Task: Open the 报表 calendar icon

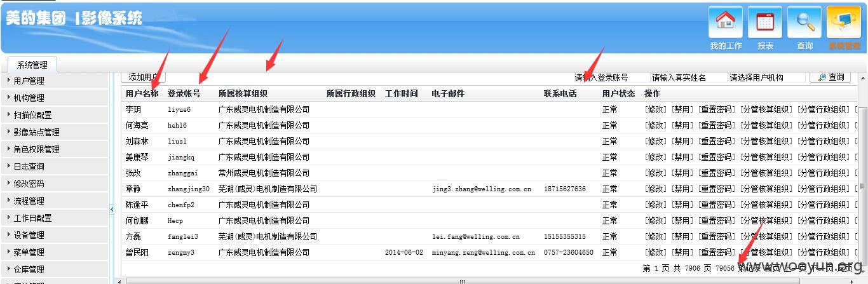Action: pyautogui.click(x=765, y=23)
